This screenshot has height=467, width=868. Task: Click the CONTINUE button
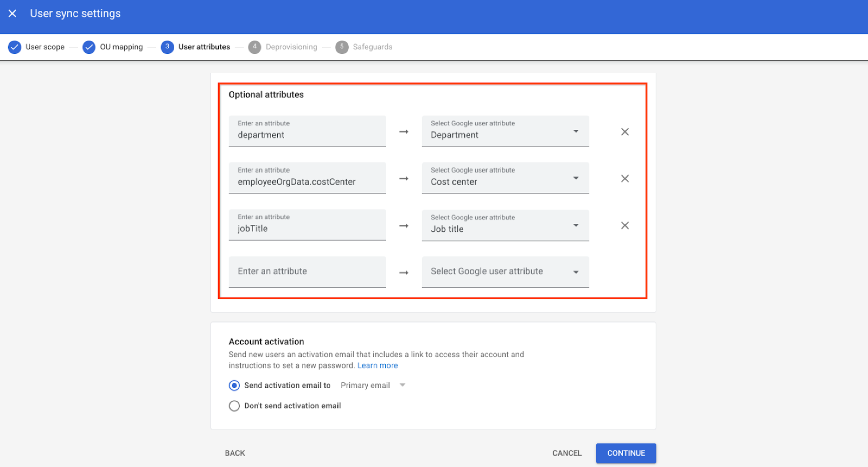[626, 453]
